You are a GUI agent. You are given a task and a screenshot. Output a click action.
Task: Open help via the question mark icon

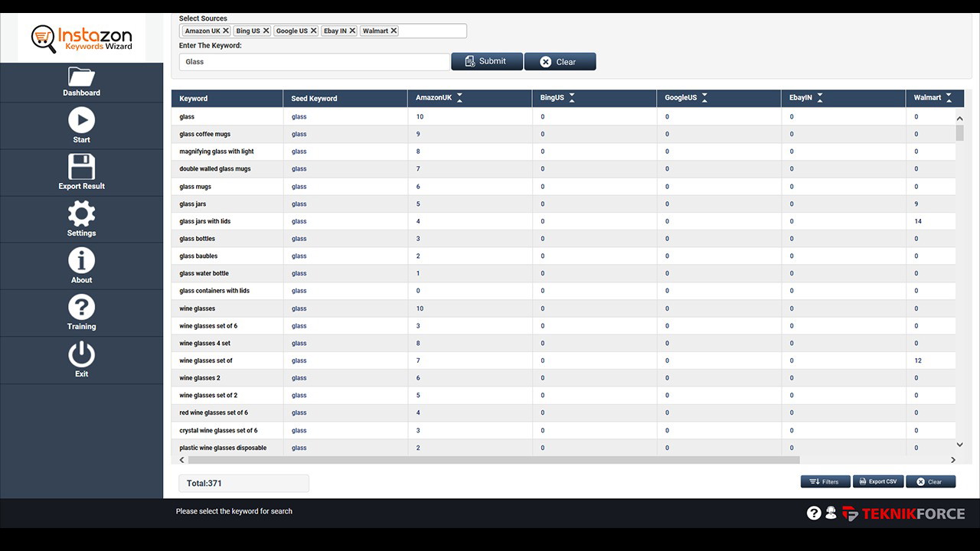click(813, 512)
